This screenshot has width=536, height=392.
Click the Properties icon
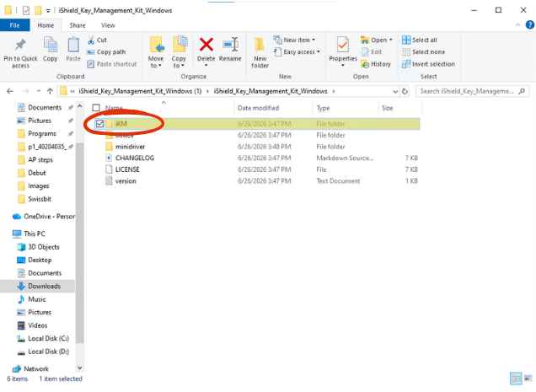[x=343, y=46]
